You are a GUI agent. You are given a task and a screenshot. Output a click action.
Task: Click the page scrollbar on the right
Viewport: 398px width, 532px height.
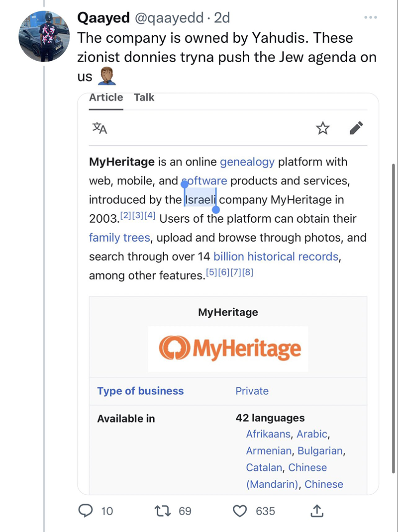tap(393, 318)
